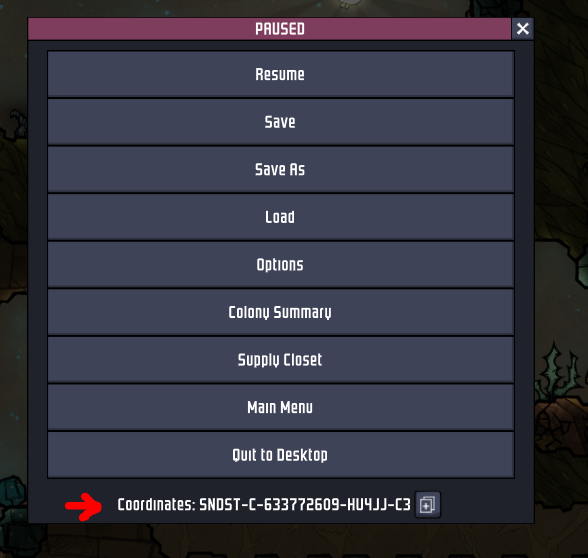This screenshot has height=558, width=588.
Task: Return to the Main Menu
Action: (x=280, y=407)
